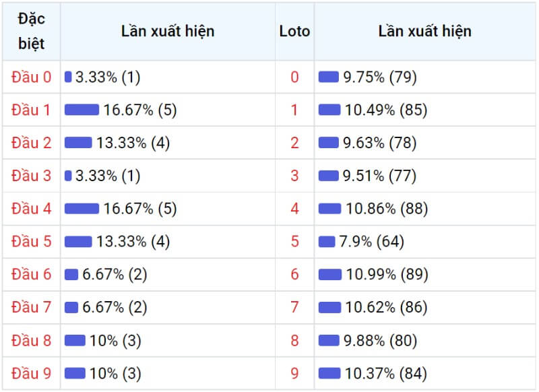The image size is (539, 392).
Task: Click the Đầu 6 label
Action: pos(31,275)
